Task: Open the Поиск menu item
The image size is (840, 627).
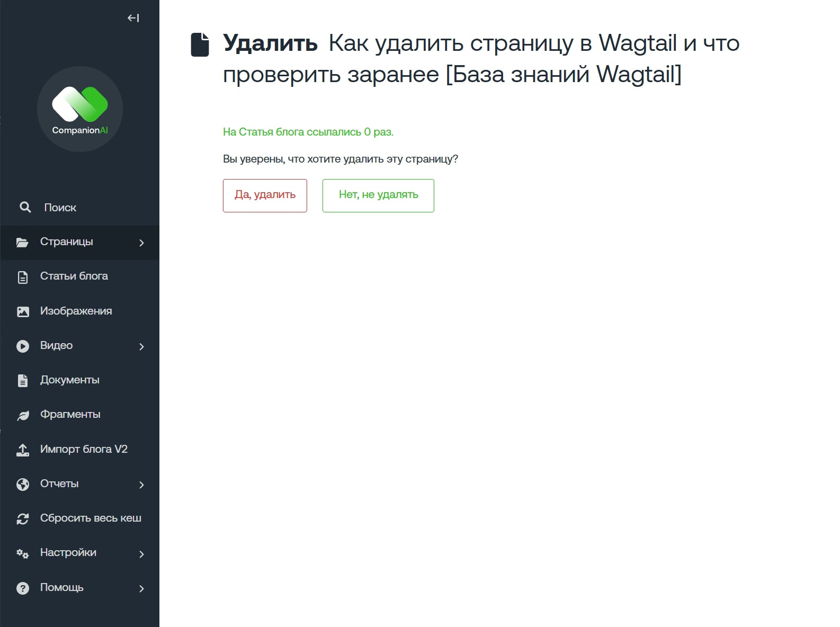Action: pos(79,208)
